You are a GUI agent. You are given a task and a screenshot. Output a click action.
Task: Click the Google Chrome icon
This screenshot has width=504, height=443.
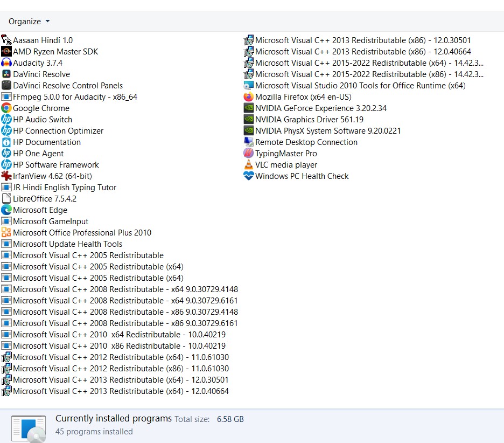6,108
